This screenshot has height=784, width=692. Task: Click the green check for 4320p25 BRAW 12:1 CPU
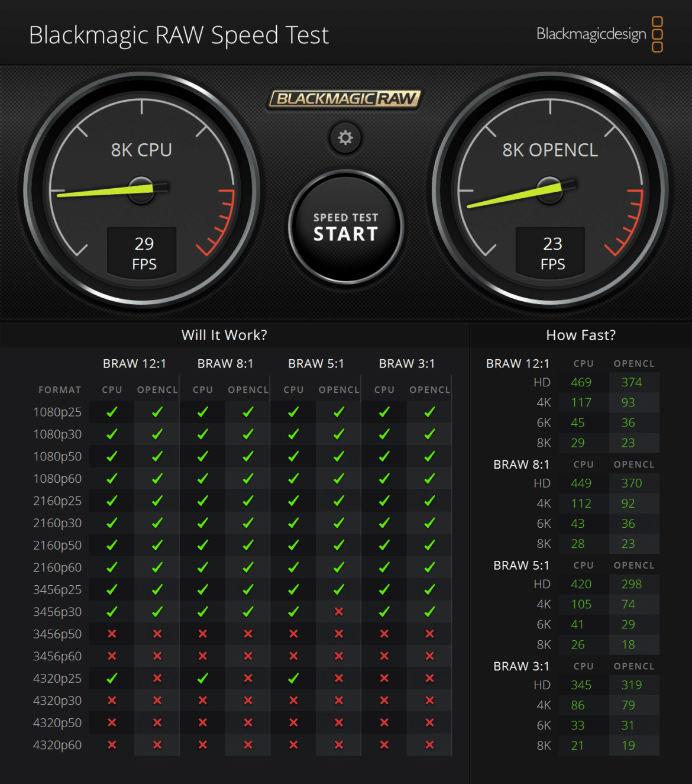(x=112, y=678)
